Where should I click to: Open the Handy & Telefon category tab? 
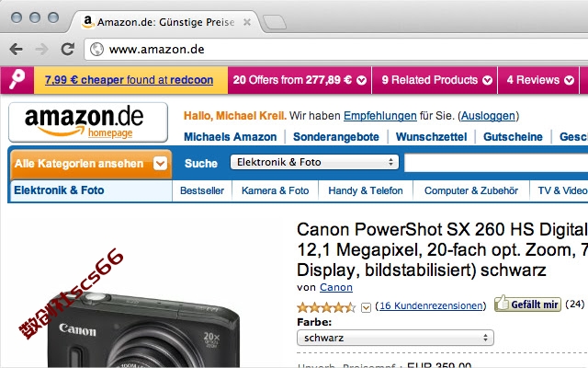[366, 190]
